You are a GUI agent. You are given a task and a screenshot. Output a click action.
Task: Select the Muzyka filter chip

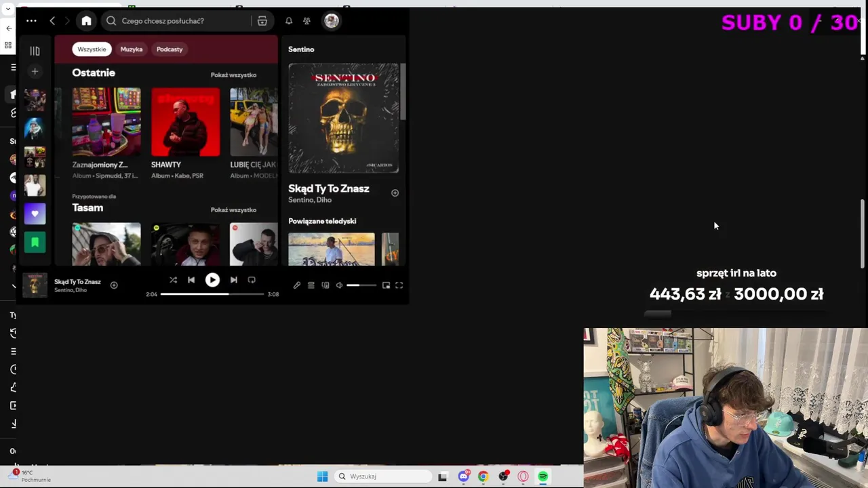[132, 49]
